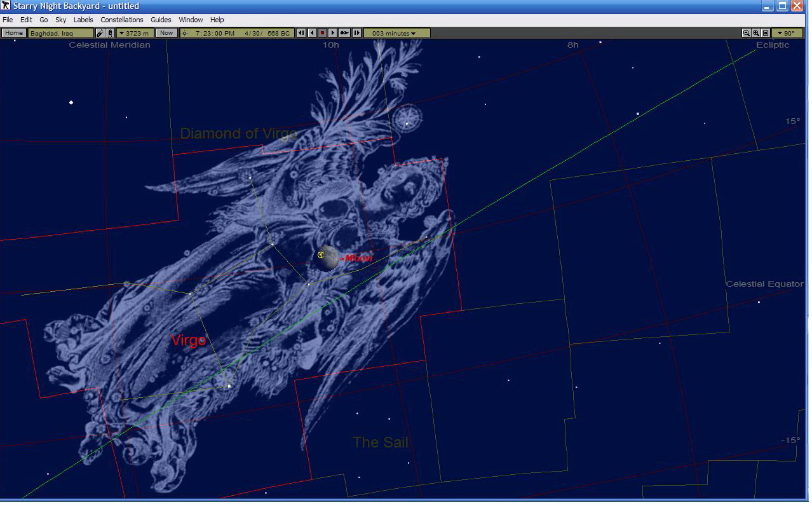Image resolution: width=812 pixels, height=506 pixels.
Task: Stop the time flow
Action: (x=322, y=33)
